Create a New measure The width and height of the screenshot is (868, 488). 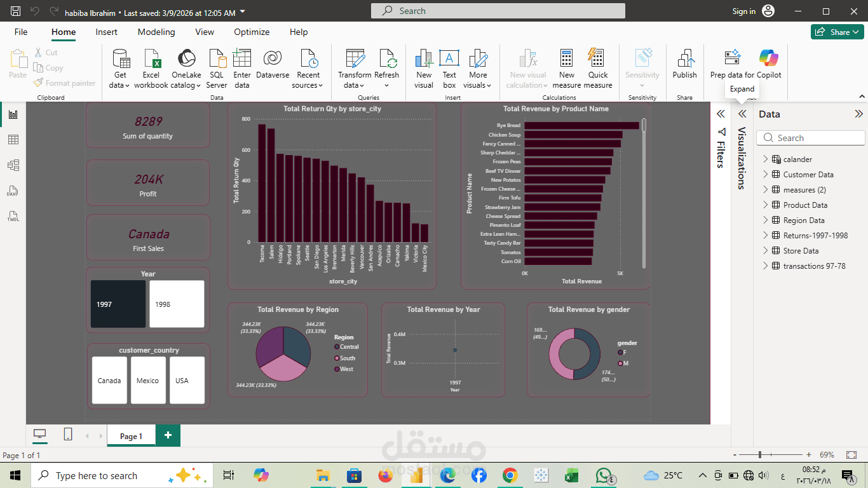[x=567, y=69]
